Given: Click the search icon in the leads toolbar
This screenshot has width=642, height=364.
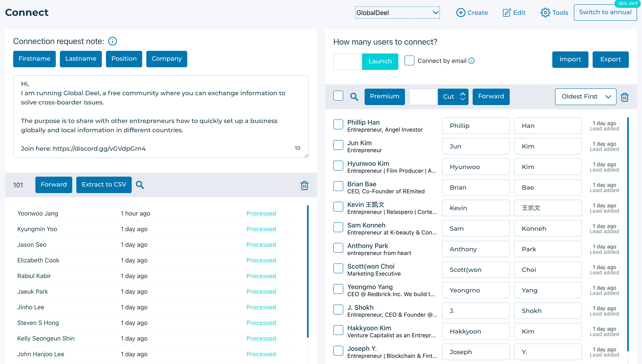Looking at the screenshot, I should click(x=354, y=97).
